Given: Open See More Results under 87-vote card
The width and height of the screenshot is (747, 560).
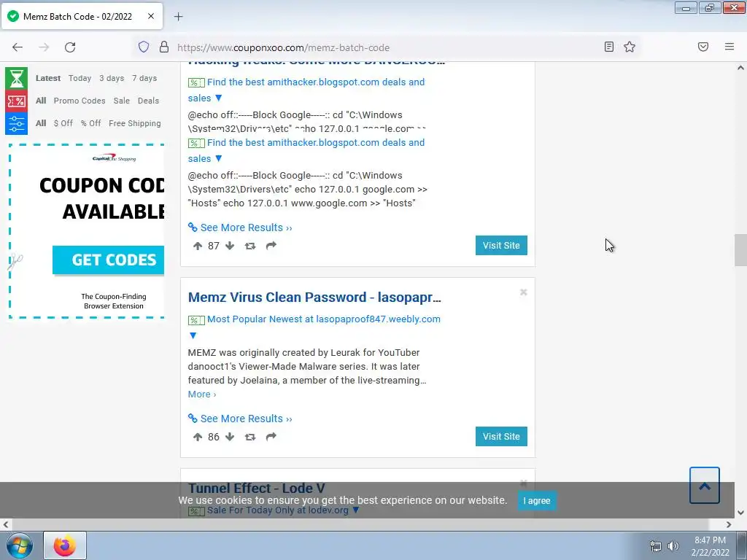Looking at the screenshot, I should [x=246, y=227].
